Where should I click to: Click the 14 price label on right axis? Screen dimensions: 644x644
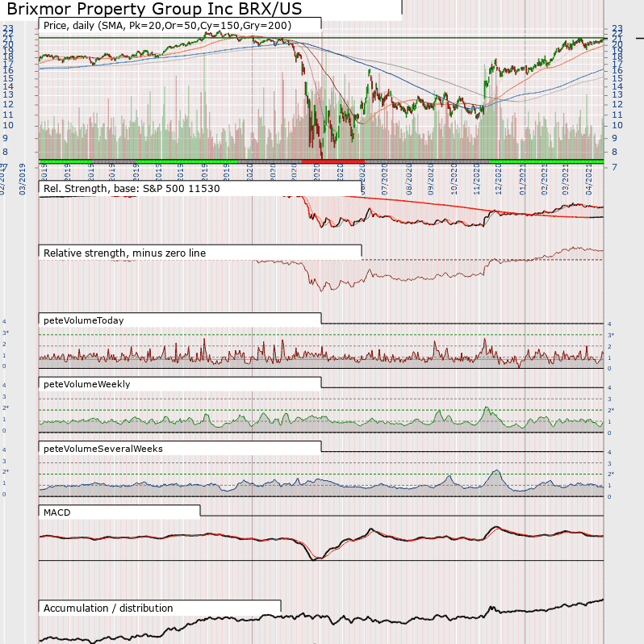[x=617, y=86]
